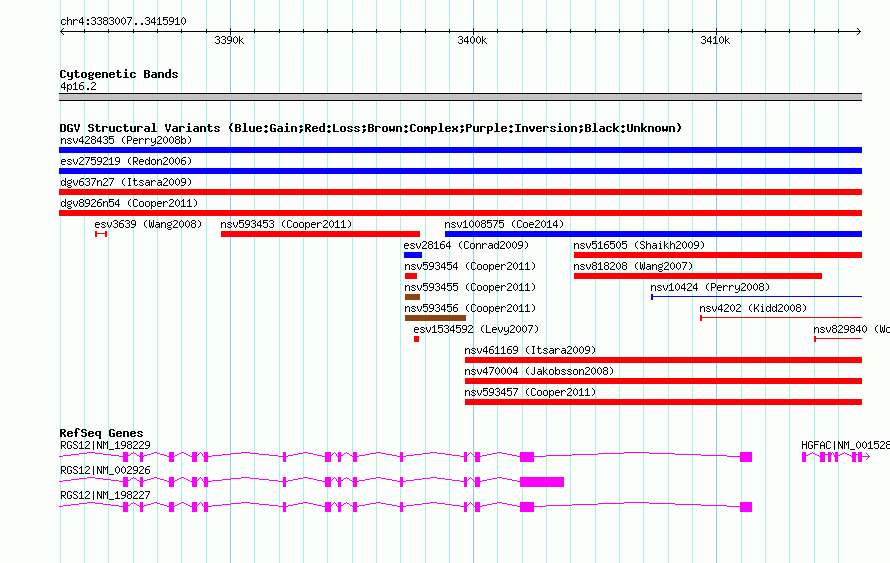This screenshot has height=563, width=890.
Task: Select the nsv461169 (Itsara2009) red bar
Action: coord(664,360)
